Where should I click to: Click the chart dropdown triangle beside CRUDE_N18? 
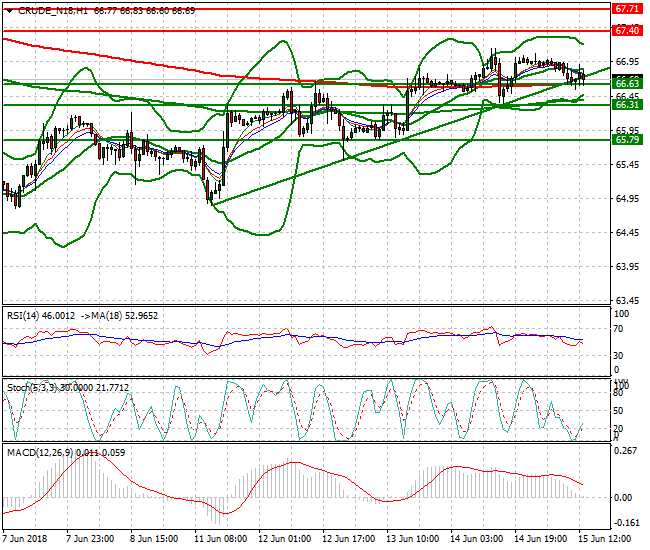click(x=10, y=11)
